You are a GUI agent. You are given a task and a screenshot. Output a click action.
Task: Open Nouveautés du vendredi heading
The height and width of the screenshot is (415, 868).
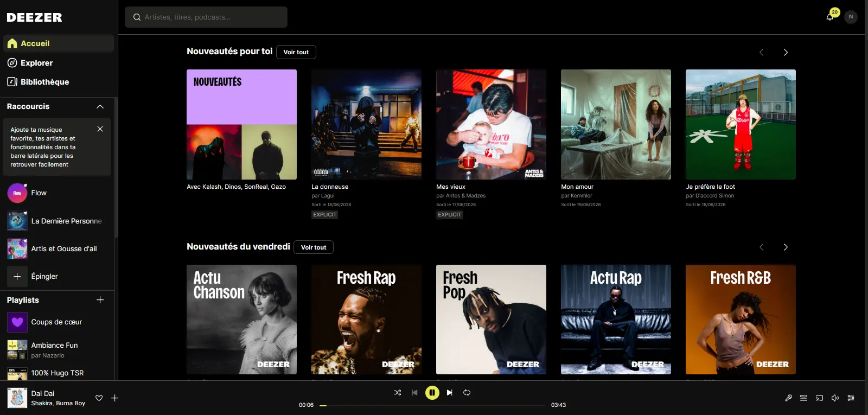(x=238, y=247)
